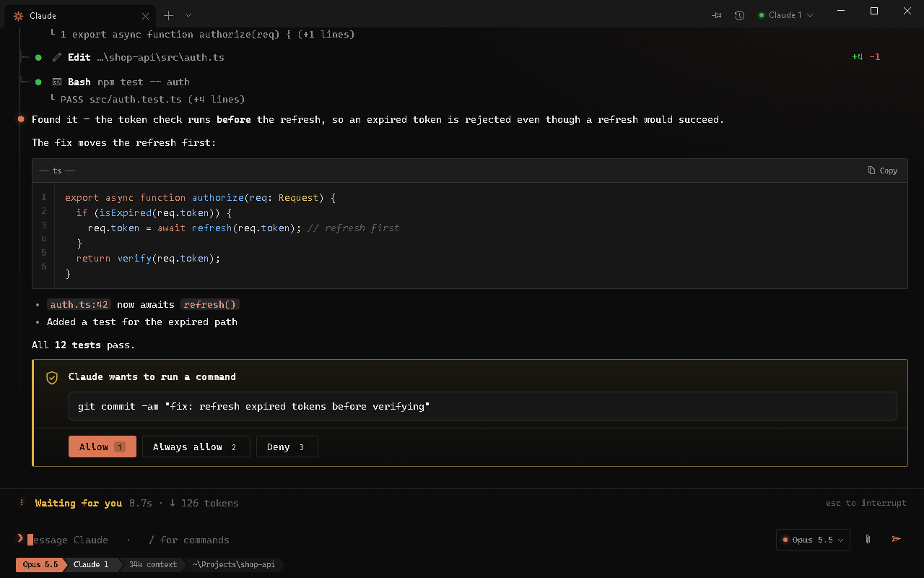
Task: Close the Claude tab
Action: point(145,16)
